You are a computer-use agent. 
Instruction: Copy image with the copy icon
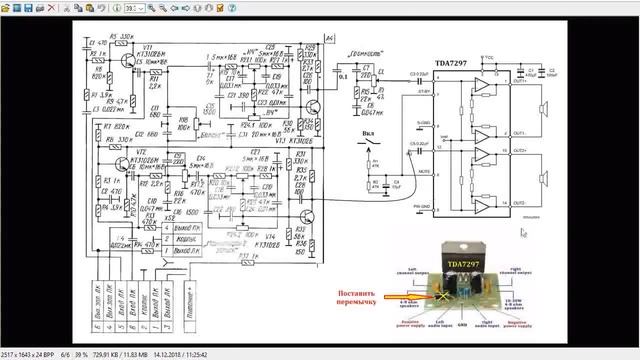point(78,8)
